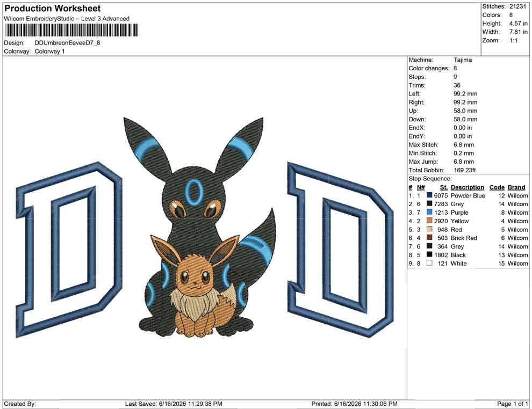Click the Description column header
The height and width of the screenshot is (409, 532).
click(467, 187)
